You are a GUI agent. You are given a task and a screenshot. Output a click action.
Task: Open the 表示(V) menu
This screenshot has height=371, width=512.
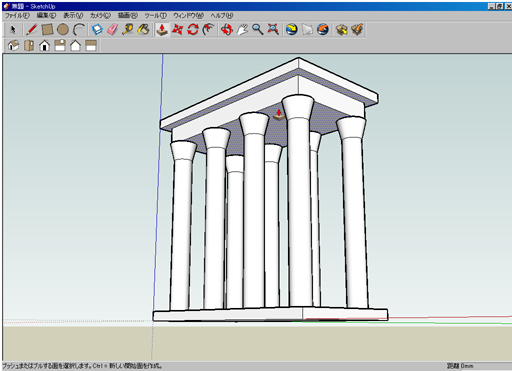(73, 15)
